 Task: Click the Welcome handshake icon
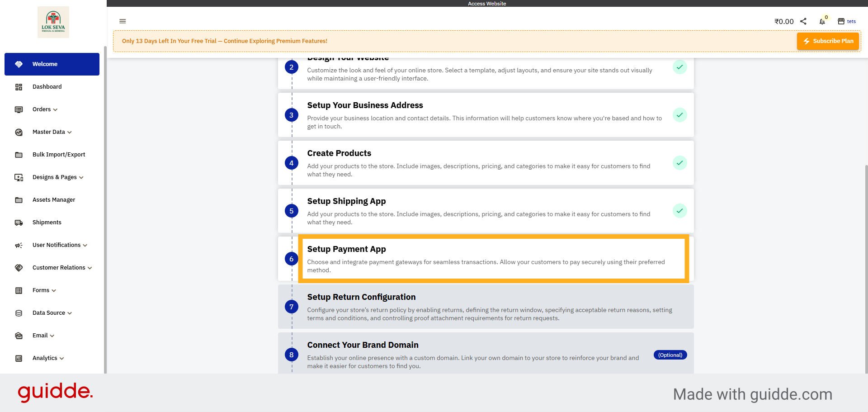pyautogui.click(x=19, y=64)
